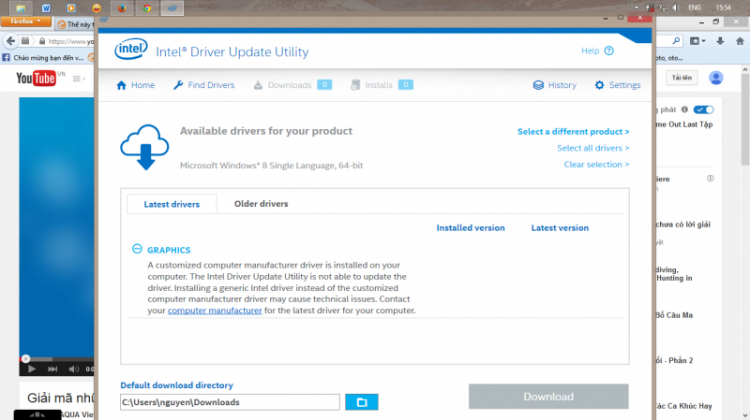Go back in Firefox
The image size is (750, 420).
(11, 41)
